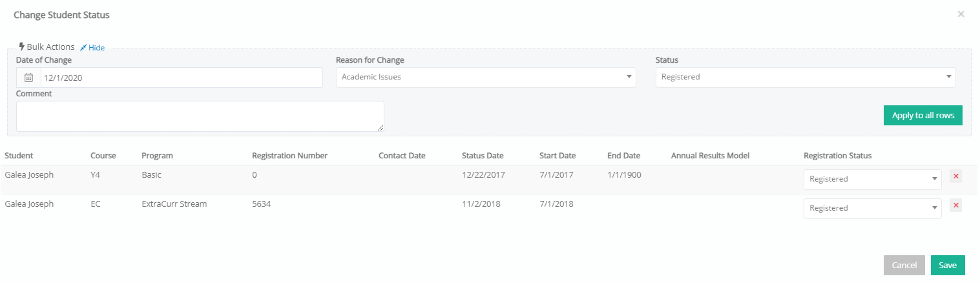This screenshot has width=980, height=283.
Task: Click the Date of Change field
Action: pyautogui.click(x=182, y=78)
